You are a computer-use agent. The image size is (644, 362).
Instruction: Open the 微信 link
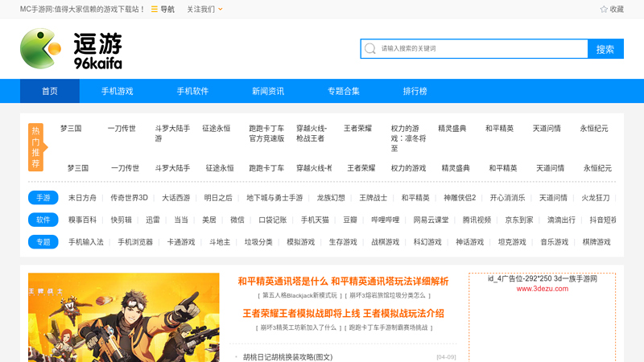237,220
